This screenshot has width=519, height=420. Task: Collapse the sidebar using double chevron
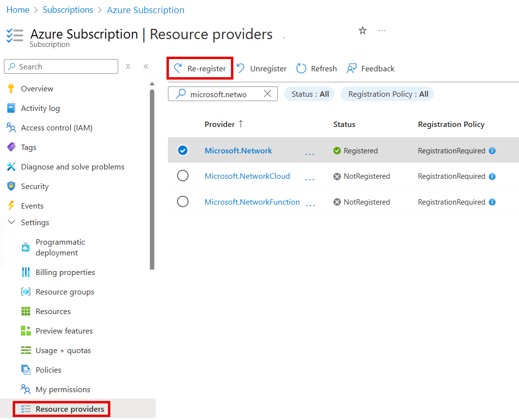(x=146, y=66)
